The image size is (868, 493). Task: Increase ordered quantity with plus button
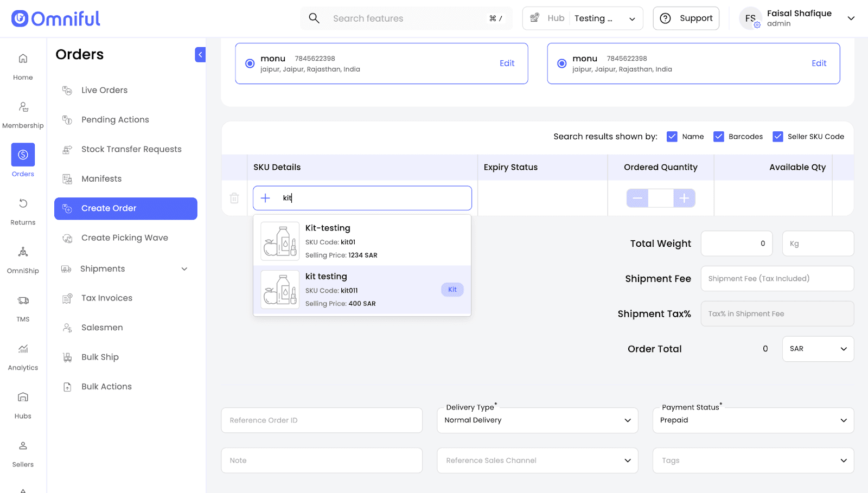[684, 199]
